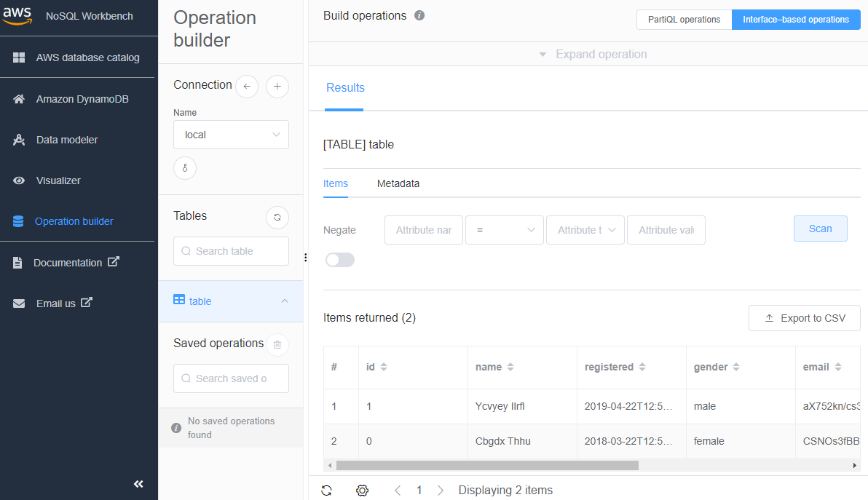Image resolution: width=868 pixels, height=500 pixels.
Task: Open the Attribute type dropdown
Action: click(x=585, y=230)
